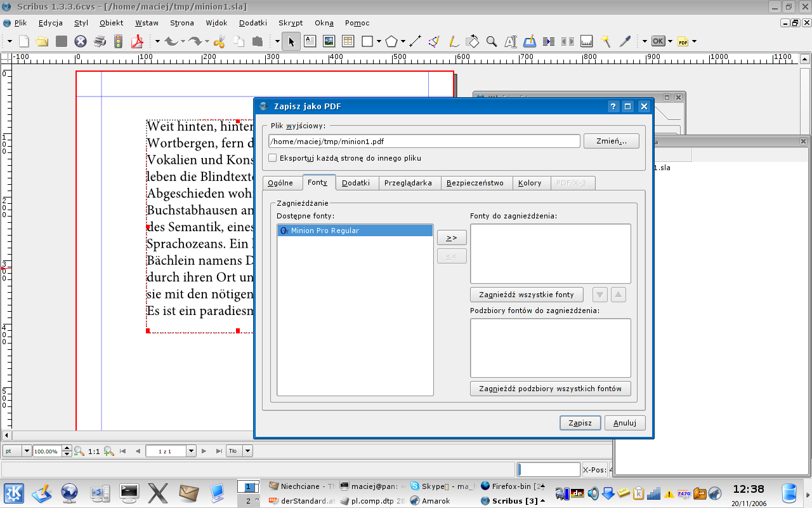Click the printer icon in toolbar
This screenshot has width=812, height=508.
click(100, 42)
